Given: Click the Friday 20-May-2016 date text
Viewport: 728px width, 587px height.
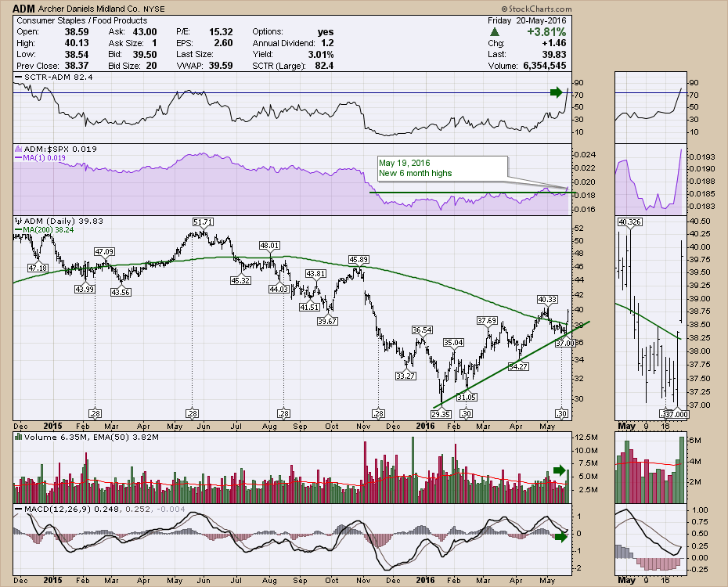Looking at the screenshot, I should point(527,20).
